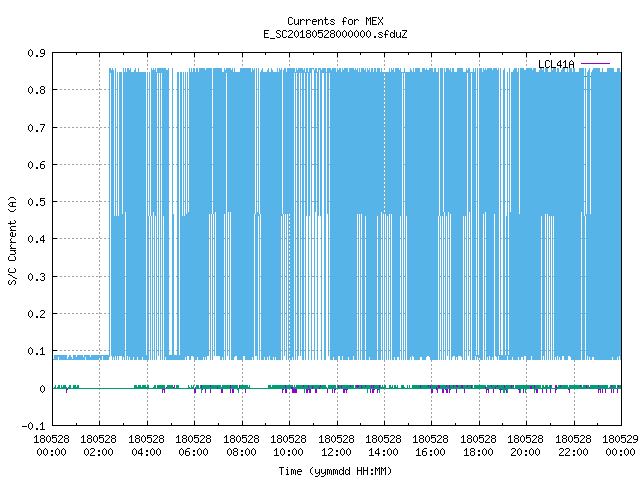This screenshot has width=640, height=480.
Task: Click the -0.1 y-axis tick label
Action: (x=33, y=426)
